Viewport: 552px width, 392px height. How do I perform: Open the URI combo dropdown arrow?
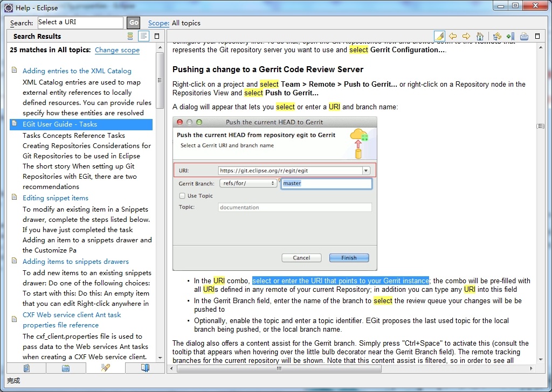pos(366,171)
